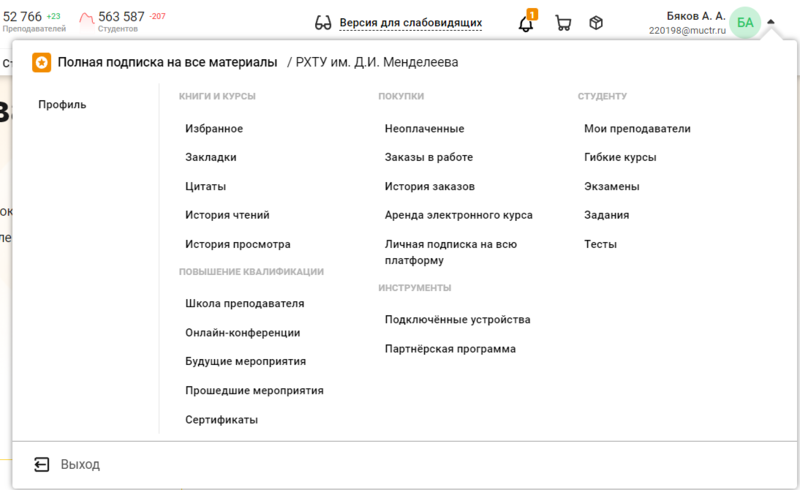The width and height of the screenshot is (800, 490).
Task: Open Экзамены
Action: pyautogui.click(x=612, y=186)
